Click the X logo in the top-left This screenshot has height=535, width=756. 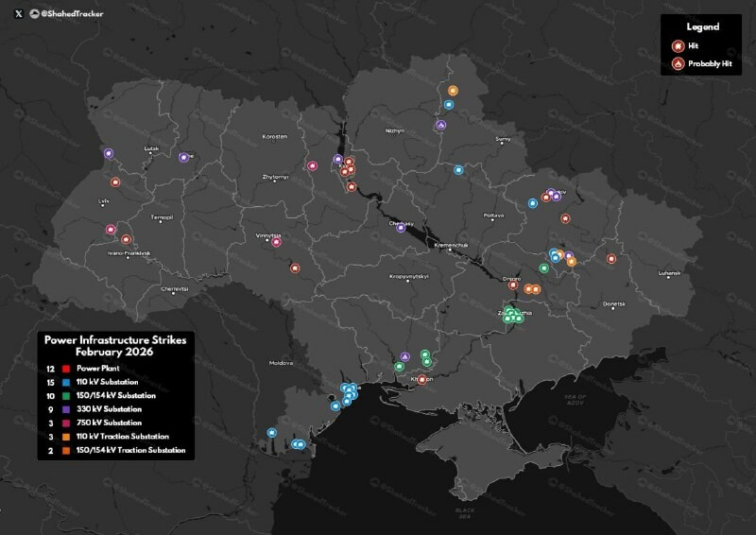tap(19, 13)
